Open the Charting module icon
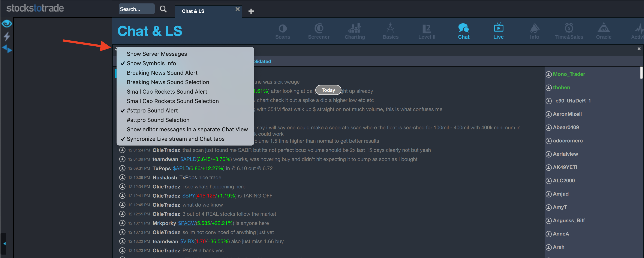644x258 pixels. [x=355, y=31]
